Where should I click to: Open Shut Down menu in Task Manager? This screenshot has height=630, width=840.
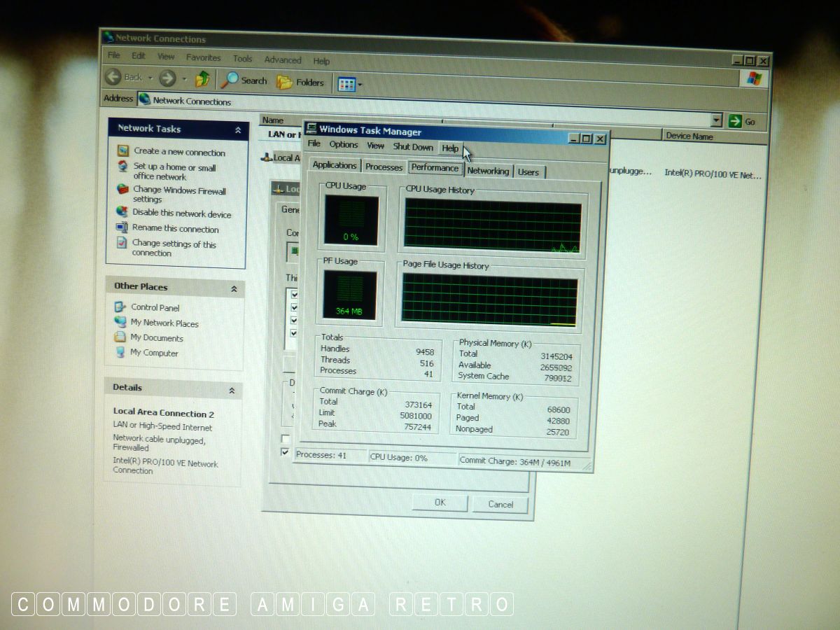pos(413,147)
